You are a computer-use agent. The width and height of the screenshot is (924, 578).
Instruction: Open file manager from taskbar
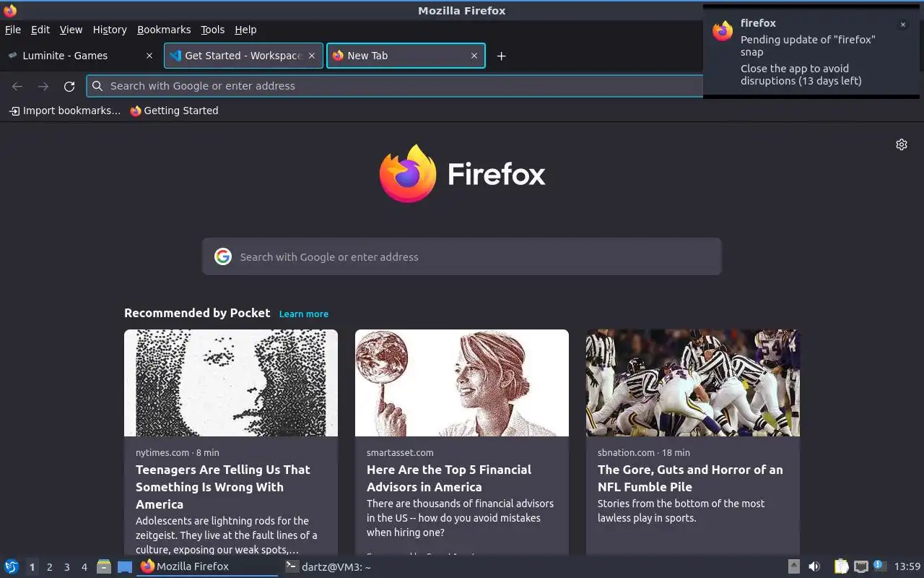point(104,566)
